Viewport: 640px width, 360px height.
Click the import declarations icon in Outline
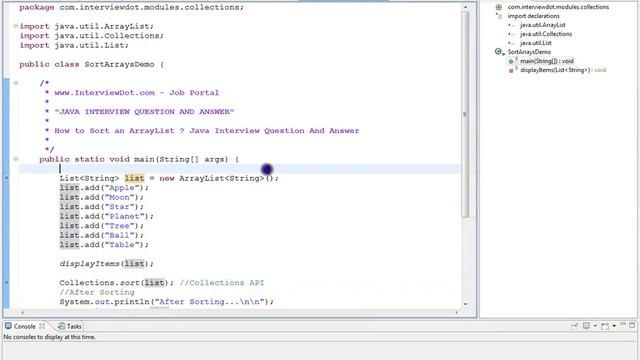(499, 16)
